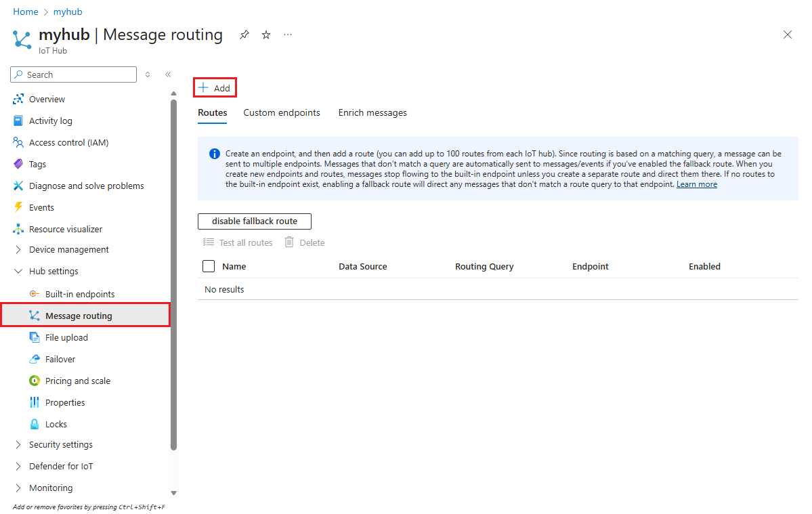The height and width of the screenshot is (514, 812).
Task: Select all routes with header checkbox
Action: point(208,265)
